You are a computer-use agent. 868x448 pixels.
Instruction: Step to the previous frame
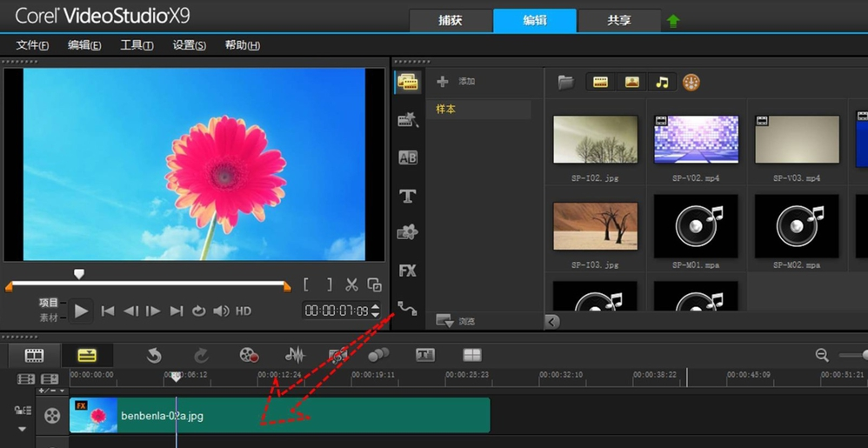pyautogui.click(x=130, y=311)
